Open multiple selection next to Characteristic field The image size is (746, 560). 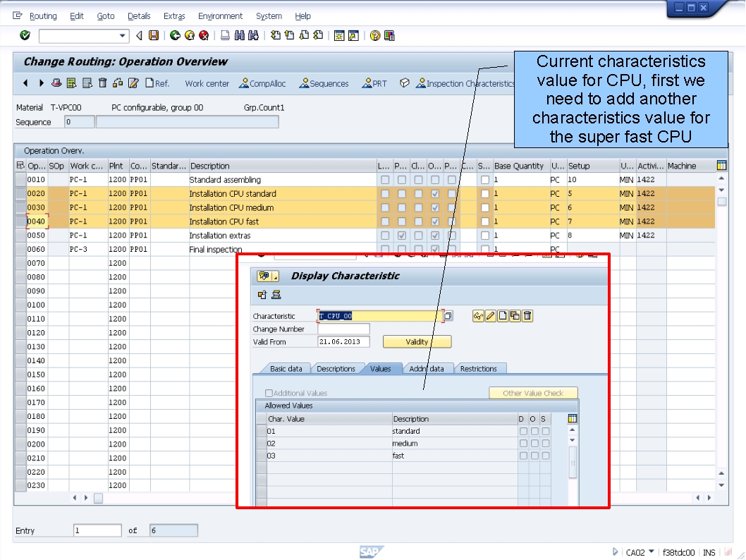point(448,316)
